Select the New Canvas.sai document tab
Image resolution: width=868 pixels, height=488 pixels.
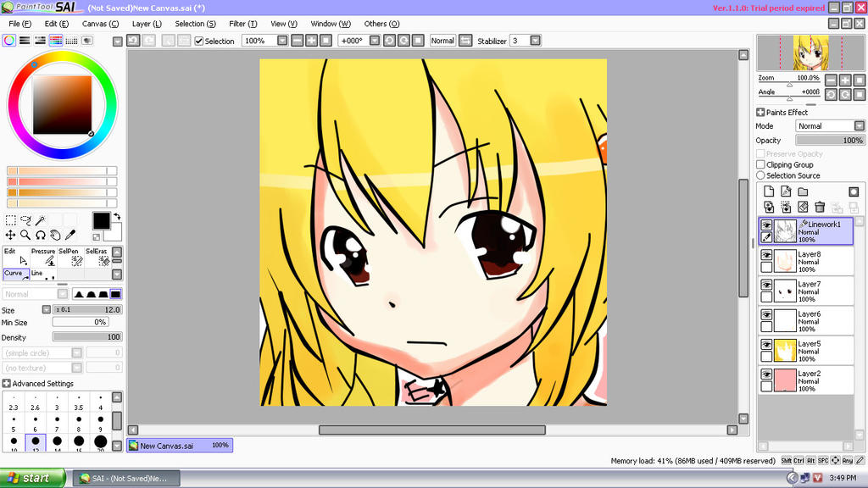click(x=180, y=446)
